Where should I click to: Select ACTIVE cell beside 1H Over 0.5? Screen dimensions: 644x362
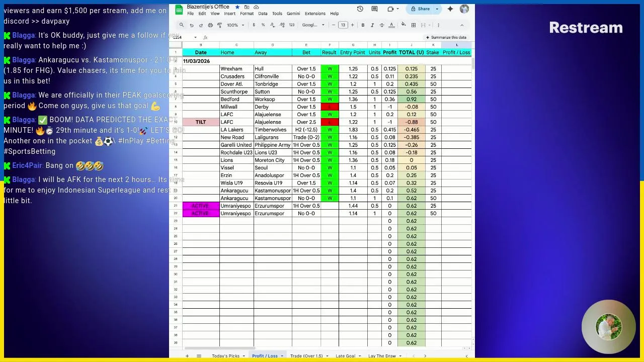click(x=201, y=206)
